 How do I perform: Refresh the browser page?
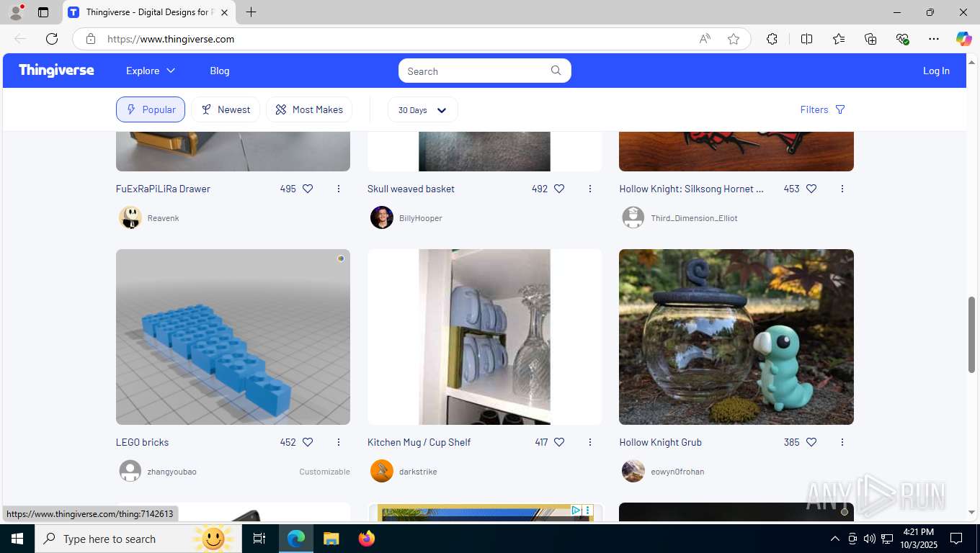pos(52,39)
